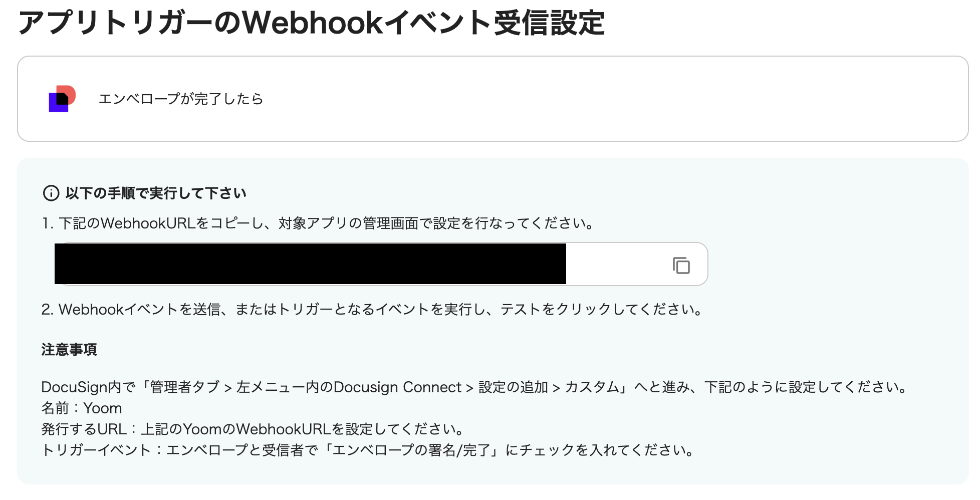Viewport: 980px width, 500px height.
Task: Click the 発行するURL instruction line
Action: [253, 429]
